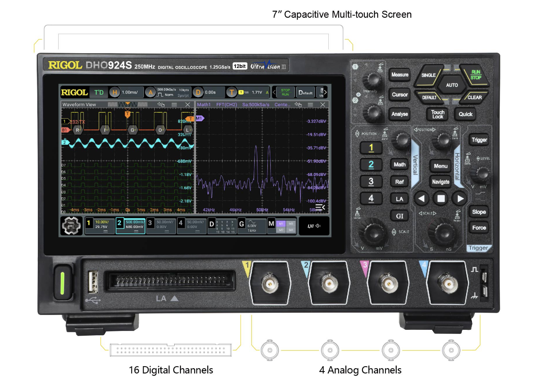Click the Navigate key
The width and height of the screenshot is (544, 392).
[441, 182]
